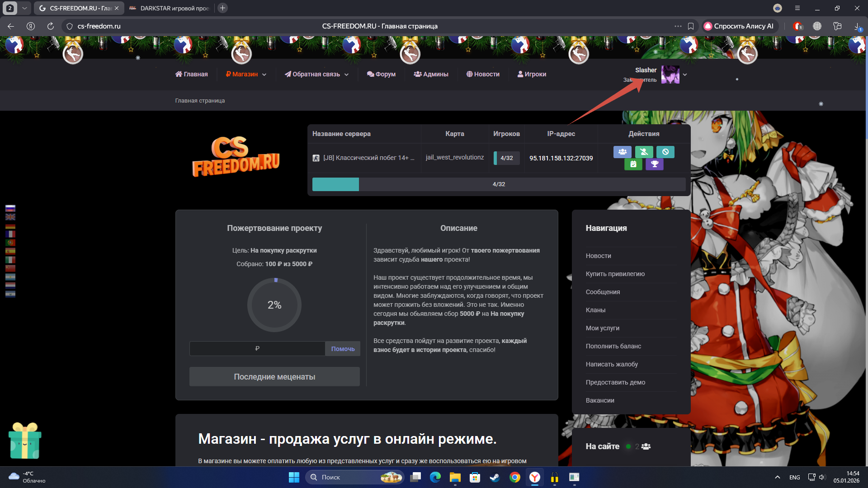
Task: Click the purple trophy stats icon
Action: (654, 164)
